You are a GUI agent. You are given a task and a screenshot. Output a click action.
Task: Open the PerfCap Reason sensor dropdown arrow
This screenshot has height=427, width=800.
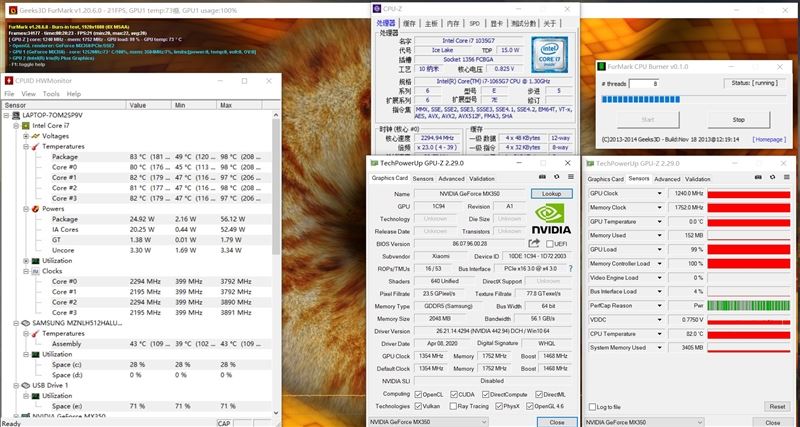(659, 306)
